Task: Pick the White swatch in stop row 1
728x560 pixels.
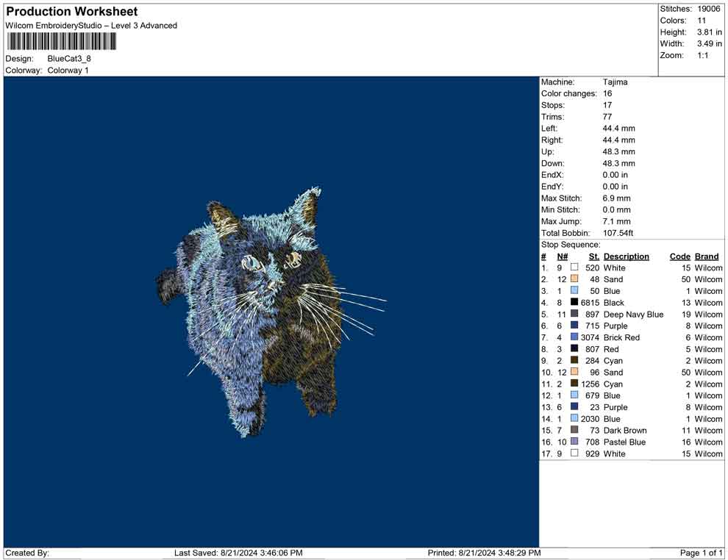Action: tap(574, 268)
